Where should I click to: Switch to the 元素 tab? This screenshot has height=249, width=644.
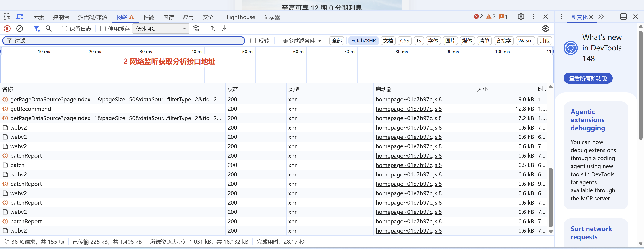(x=39, y=17)
